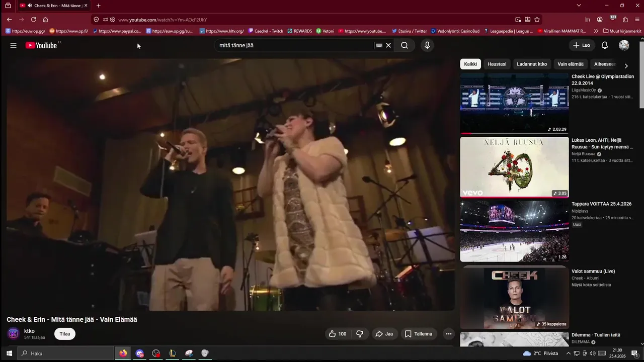Open picture-in-picture icon in address bar
The width and height of the screenshot is (644, 362).
pyautogui.click(x=518, y=20)
